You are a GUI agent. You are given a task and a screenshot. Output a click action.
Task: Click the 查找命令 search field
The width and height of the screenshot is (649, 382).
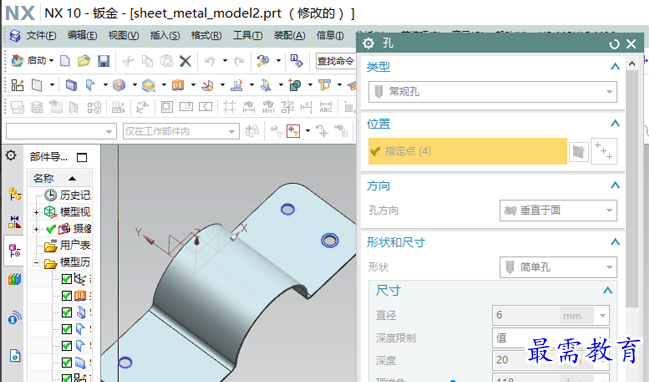click(336, 61)
